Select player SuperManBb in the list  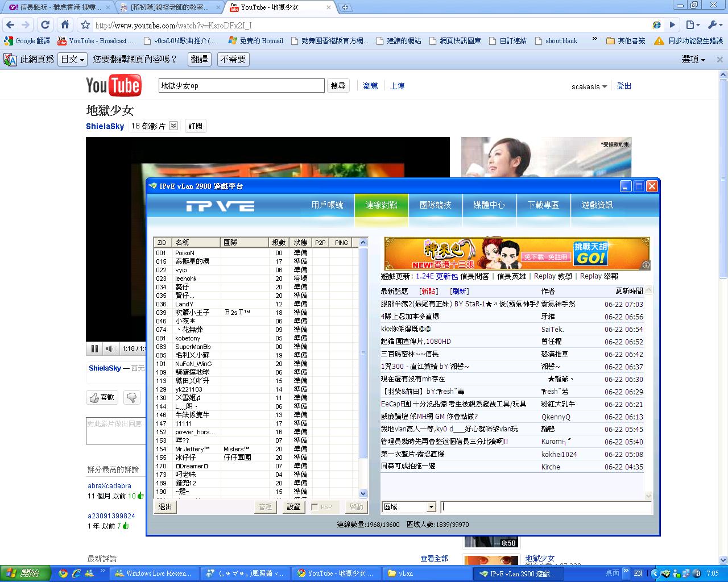point(193,347)
